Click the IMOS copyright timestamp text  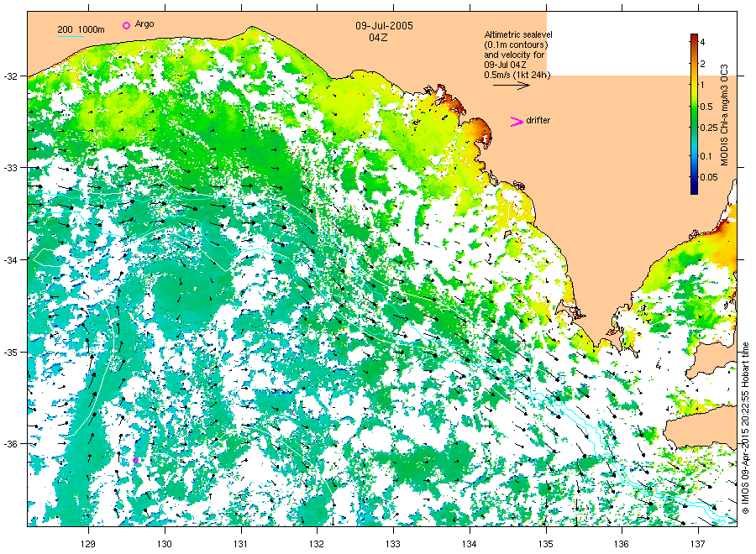(x=745, y=428)
